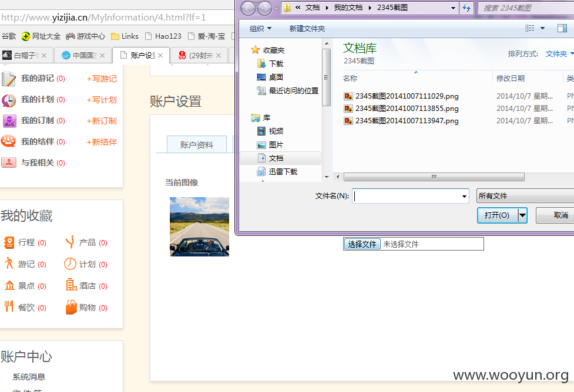The width and height of the screenshot is (574, 392).
Task: Click the 选择文件 button on the webpage
Action: [362, 244]
